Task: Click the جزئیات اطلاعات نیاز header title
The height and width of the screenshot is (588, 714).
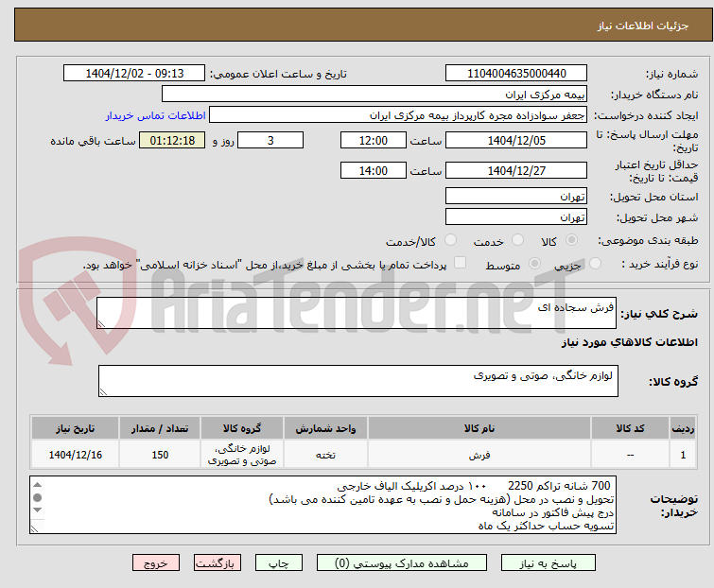Action: tap(642, 26)
